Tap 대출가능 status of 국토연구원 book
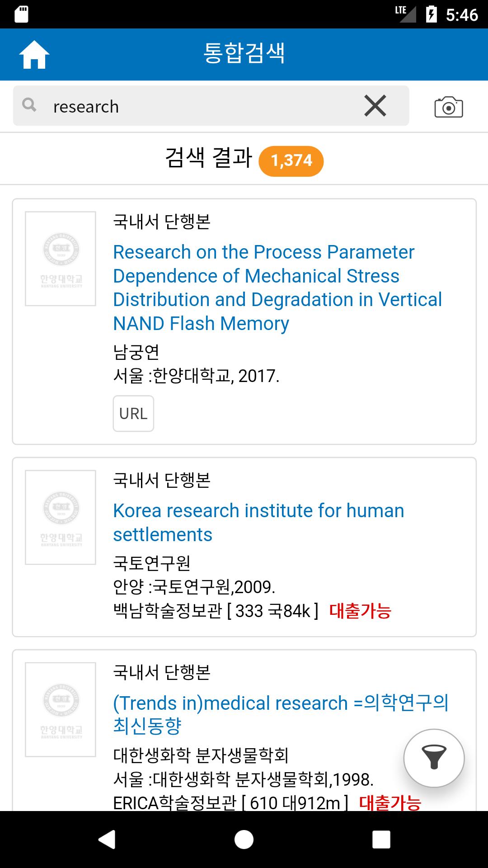Image resolution: width=488 pixels, height=868 pixels. pos(360,611)
